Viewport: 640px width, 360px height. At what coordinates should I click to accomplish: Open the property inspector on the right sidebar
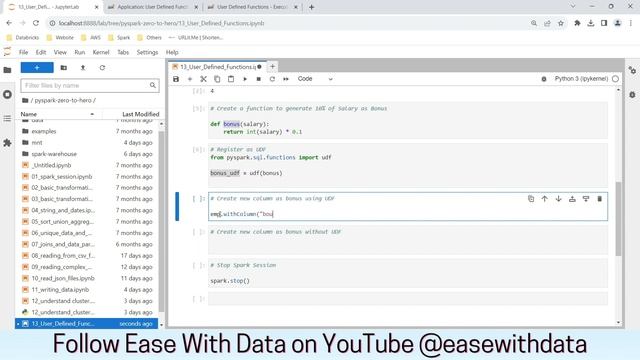[x=632, y=70]
